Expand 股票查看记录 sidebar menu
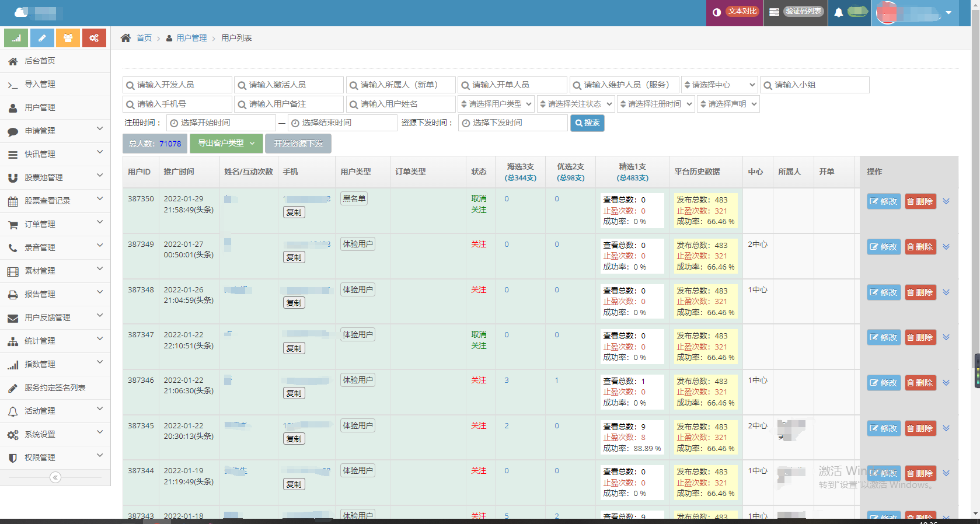Screen dimensions: 980x524 pyautogui.click(x=55, y=201)
